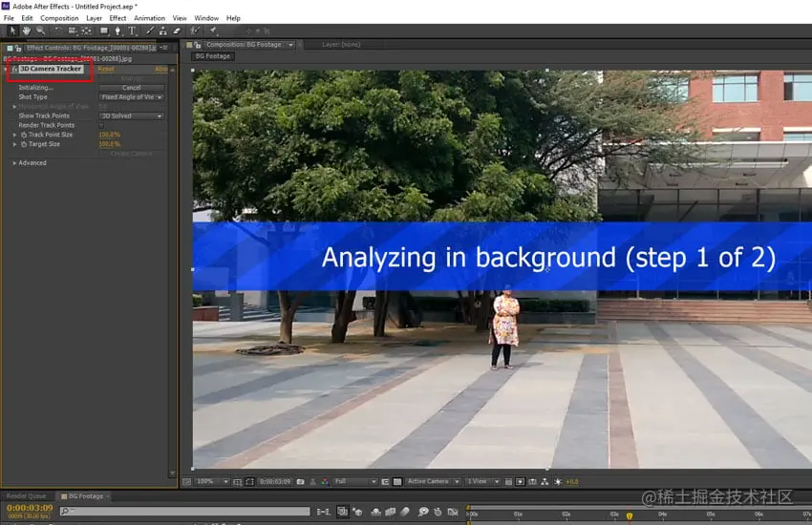This screenshot has height=525, width=812.
Task: Select the Eraser tool
Action: click(177, 31)
